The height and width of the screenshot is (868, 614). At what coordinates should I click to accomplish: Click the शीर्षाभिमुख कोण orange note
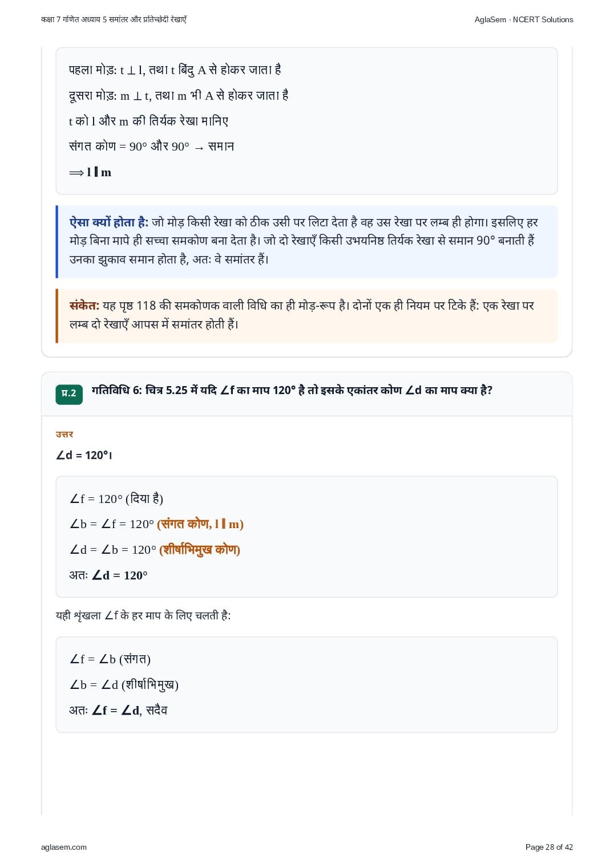200,550
